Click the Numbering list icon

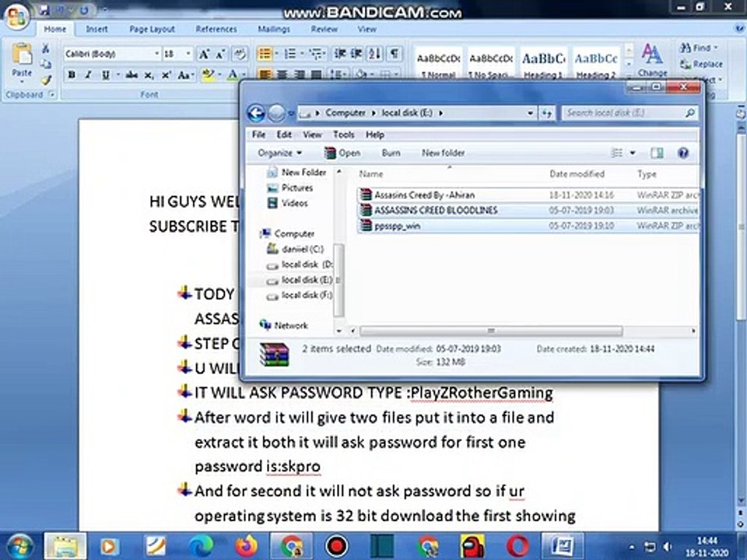pos(289,54)
